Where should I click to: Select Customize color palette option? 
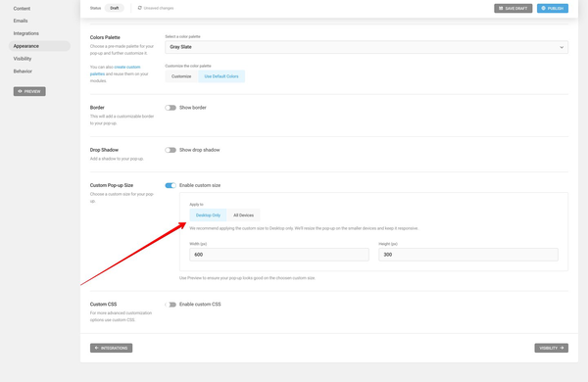[181, 76]
